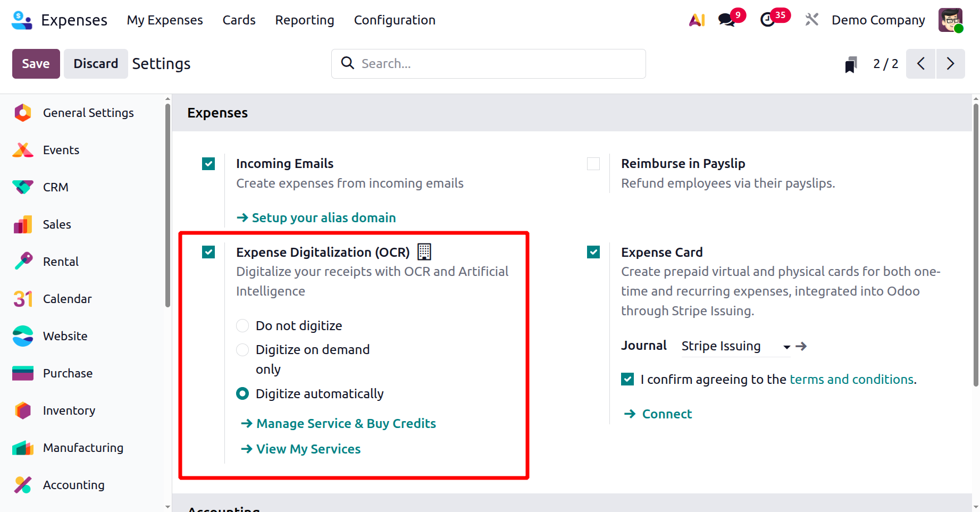Click the bookmark icon beside the pager
980x512 pixels.
[851, 64]
